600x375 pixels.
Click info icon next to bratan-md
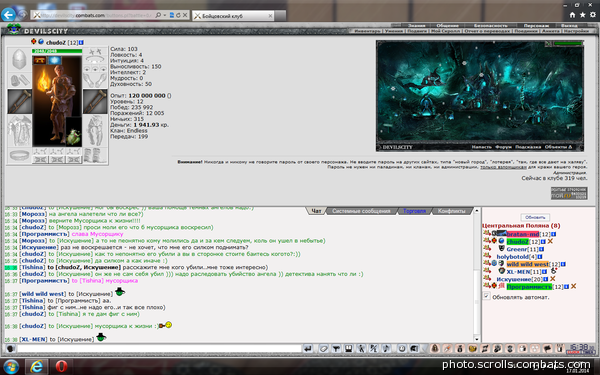553,234
